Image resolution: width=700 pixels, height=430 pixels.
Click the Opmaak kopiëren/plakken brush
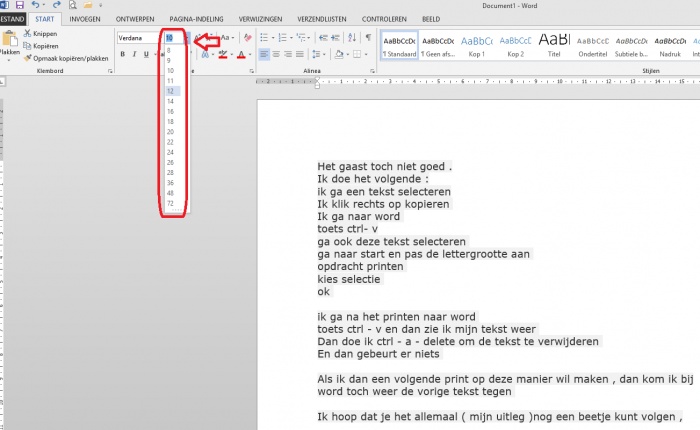pyautogui.click(x=28, y=58)
